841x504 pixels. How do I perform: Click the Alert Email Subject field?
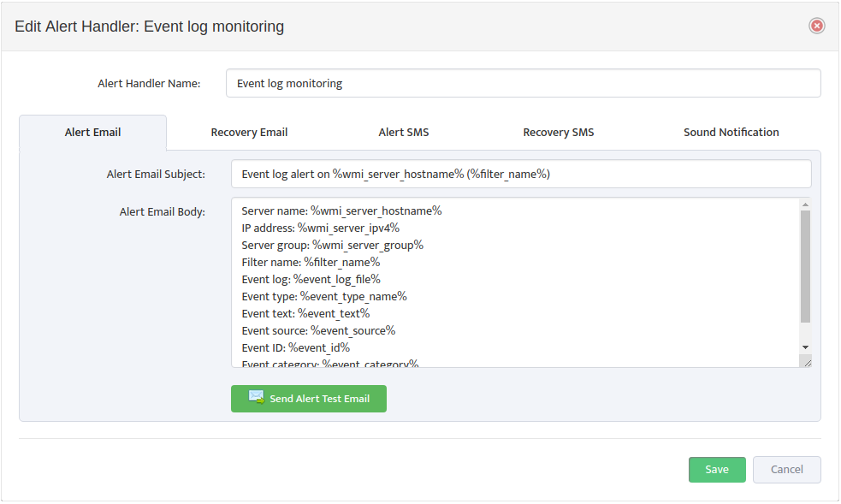tap(521, 174)
